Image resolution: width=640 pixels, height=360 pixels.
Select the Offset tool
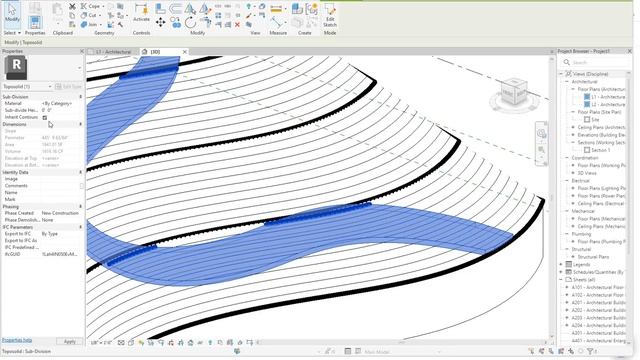(x=176, y=8)
